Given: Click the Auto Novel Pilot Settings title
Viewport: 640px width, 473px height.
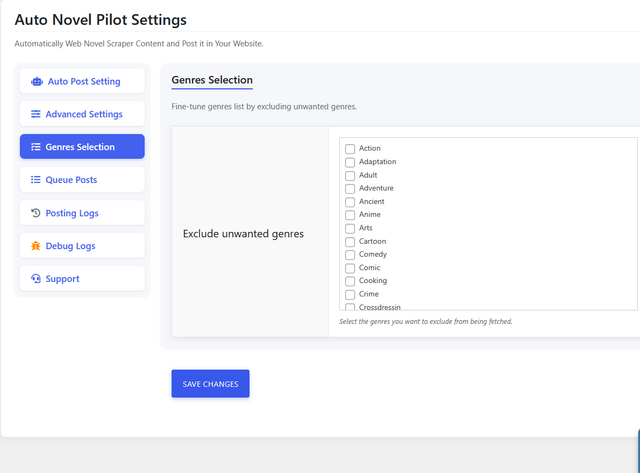Looking at the screenshot, I should point(100,20).
